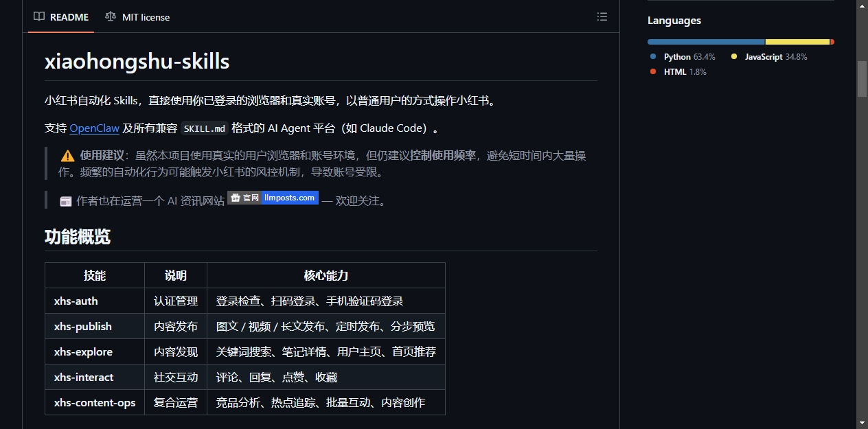Click the book icon beside README
Image resolution: width=868 pixels, height=429 pixels.
39,17
